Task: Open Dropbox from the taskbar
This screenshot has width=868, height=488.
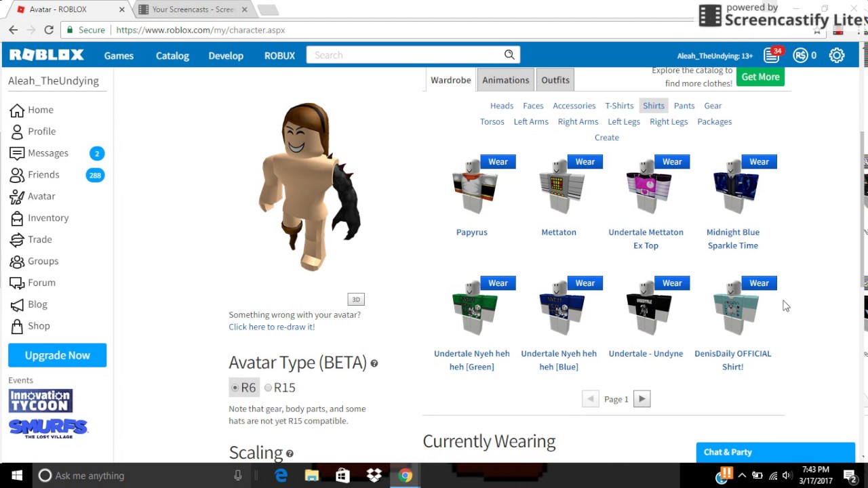Action: (x=374, y=475)
